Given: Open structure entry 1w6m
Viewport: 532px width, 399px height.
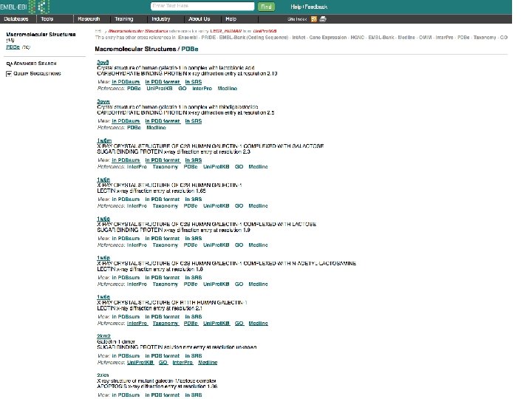Looking at the screenshot, I should pos(104,140).
